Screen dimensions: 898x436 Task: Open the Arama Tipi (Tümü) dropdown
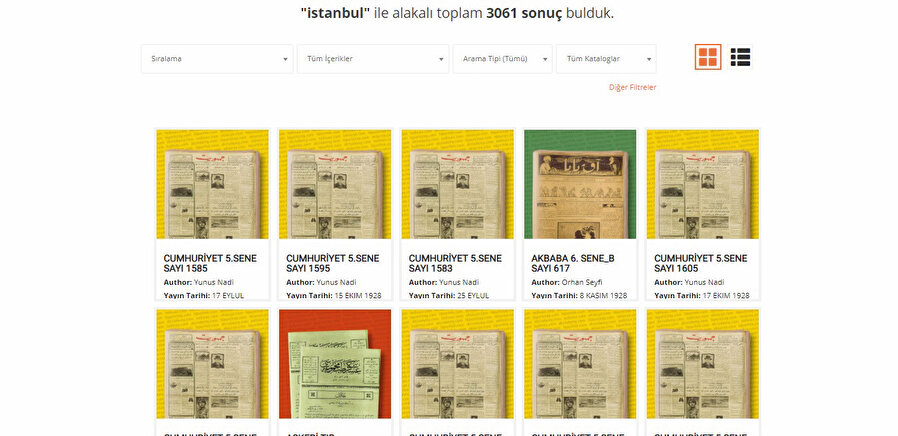click(x=502, y=59)
